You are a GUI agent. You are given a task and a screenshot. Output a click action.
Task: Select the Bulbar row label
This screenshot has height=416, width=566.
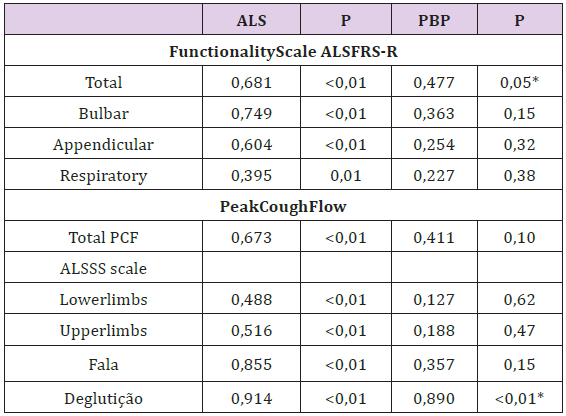[x=104, y=113]
